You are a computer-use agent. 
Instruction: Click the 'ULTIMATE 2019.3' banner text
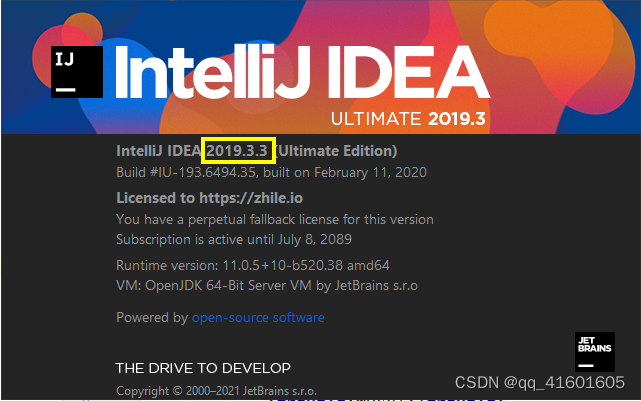[408, 119]
